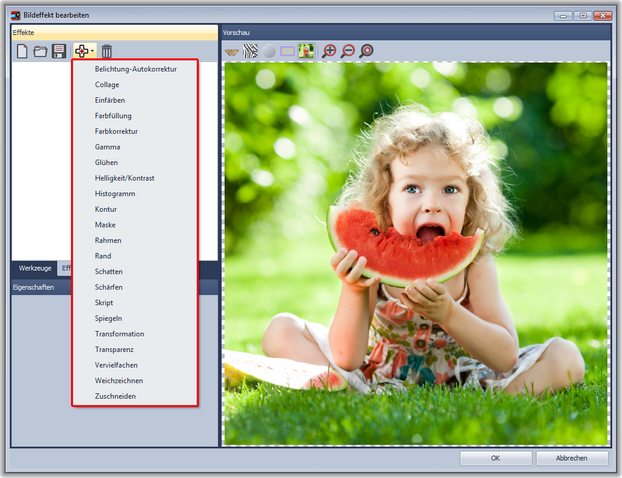Maximize the dialog window
Viewport: 622px width, 478px height.
pos(583,16)
